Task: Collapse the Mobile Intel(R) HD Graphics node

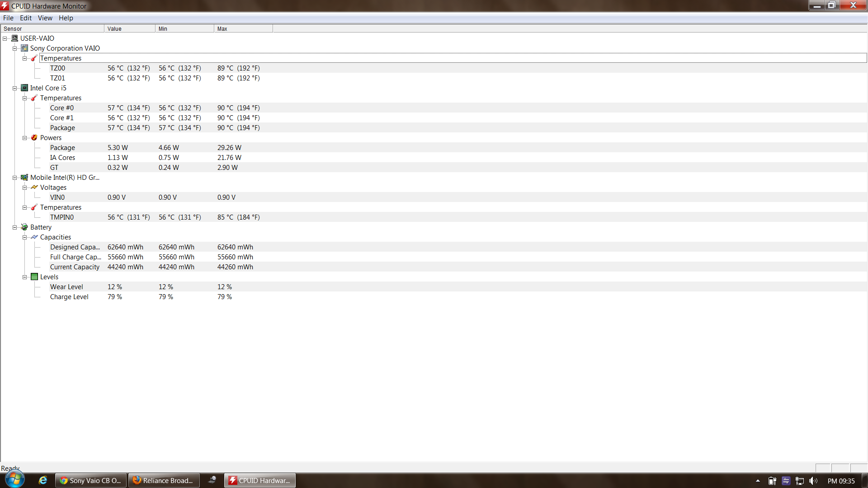Action: click(x=15, y=178)
